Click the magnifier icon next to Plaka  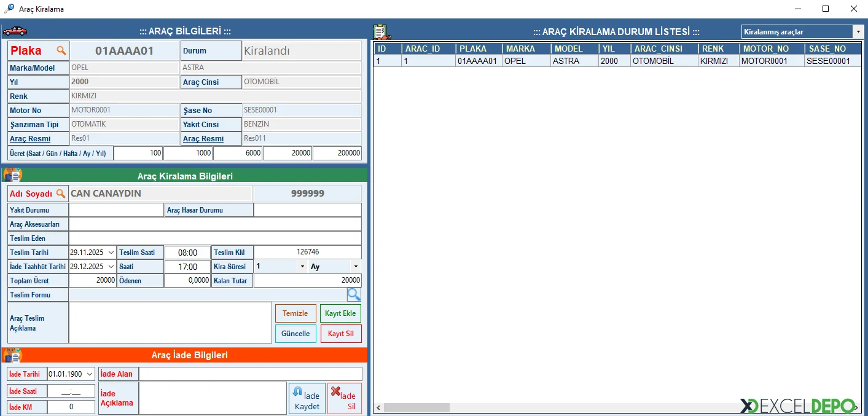click(61, 50)
